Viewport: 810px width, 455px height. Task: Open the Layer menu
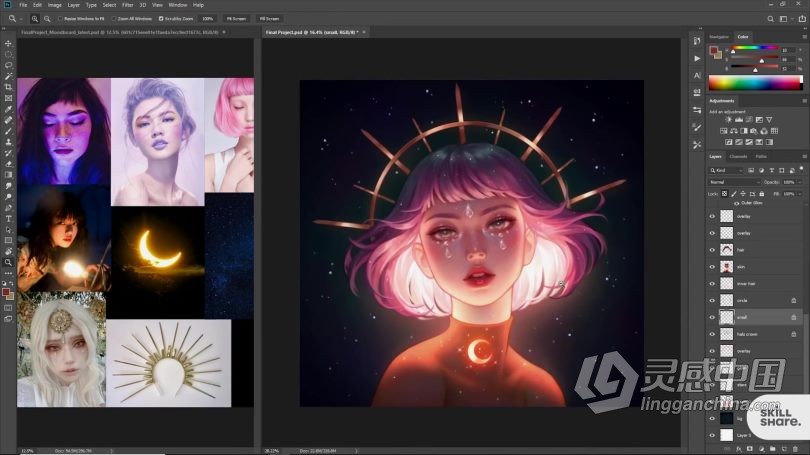pos(73,5)
